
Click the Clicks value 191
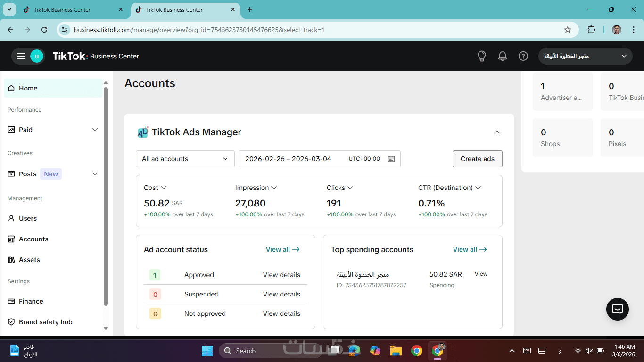pyautogui.click(x=334, y=203)
